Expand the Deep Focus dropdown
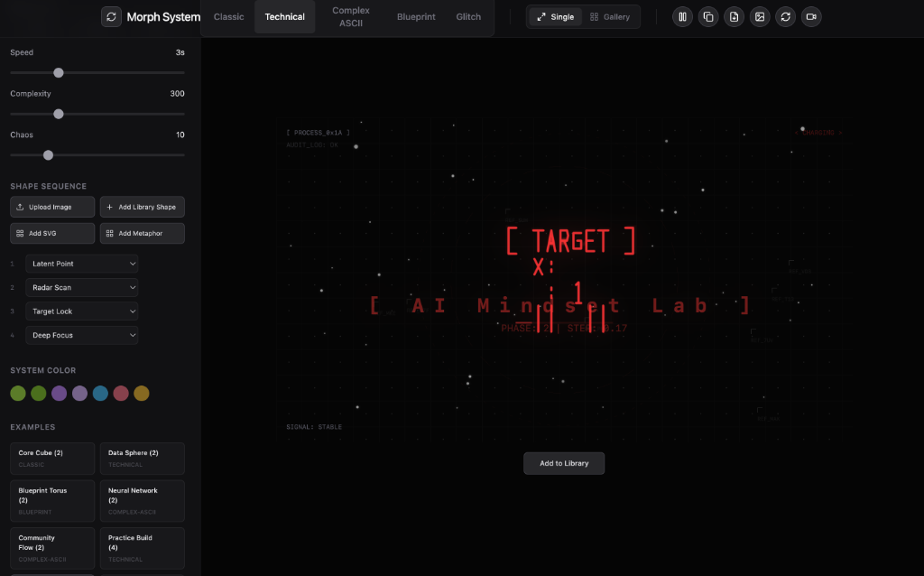 pos(82,336)
